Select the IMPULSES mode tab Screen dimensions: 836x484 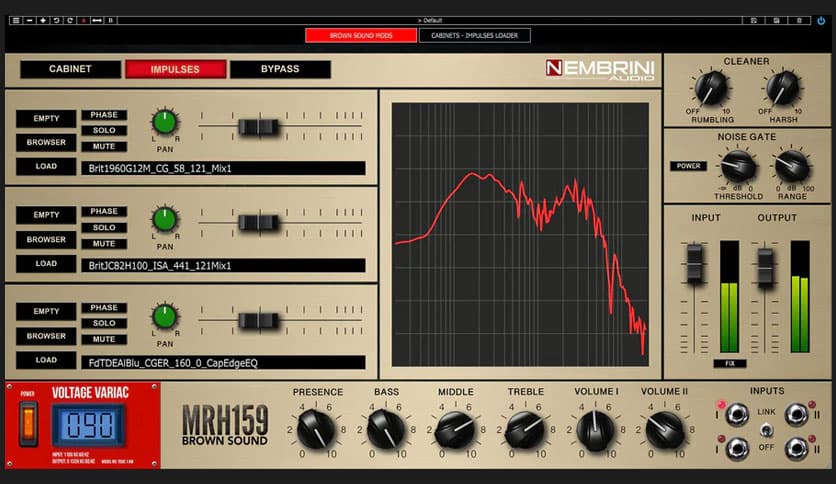175,69
